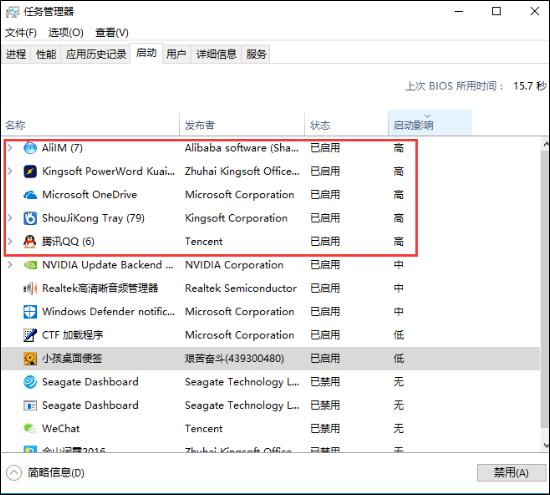Click the Tencent QQ penguin icon

(x=30, y=241)
